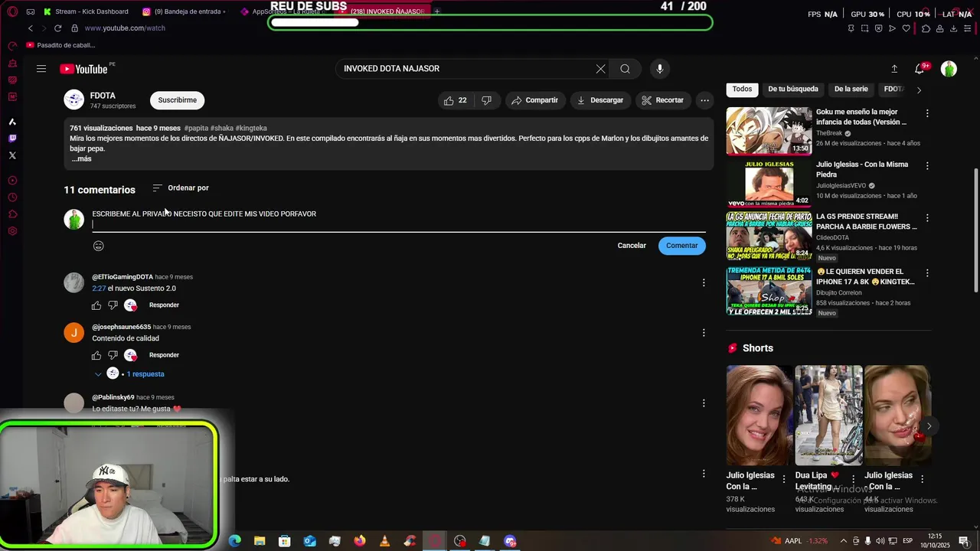
Task: Open Twitch panel in Opera sidebar
Action: coord(12,139)
